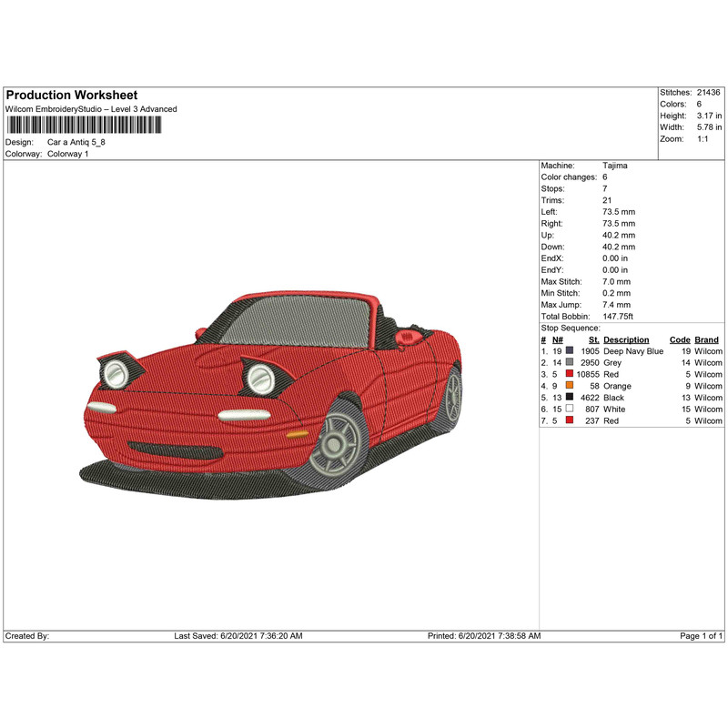Click the design name Car a Antiq 5_8
This screenshot has width=728, height=728.
(79, 143)
